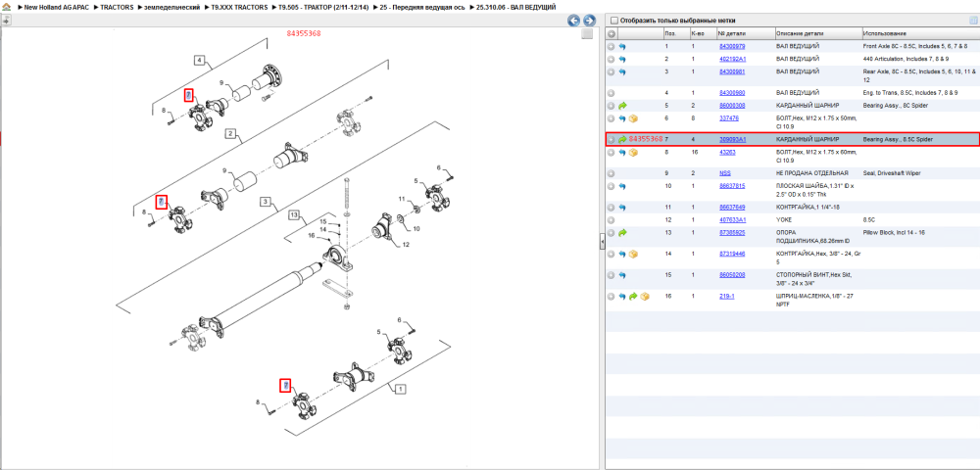Select callout 1 box in diagram
This screenshot has height=470, width=980.
coord(400,388)
